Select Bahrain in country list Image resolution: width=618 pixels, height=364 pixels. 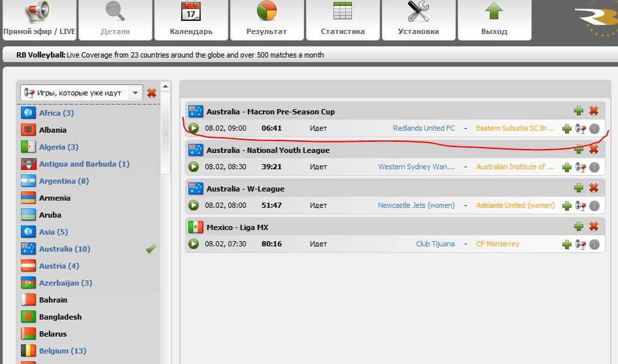(53, 299)
